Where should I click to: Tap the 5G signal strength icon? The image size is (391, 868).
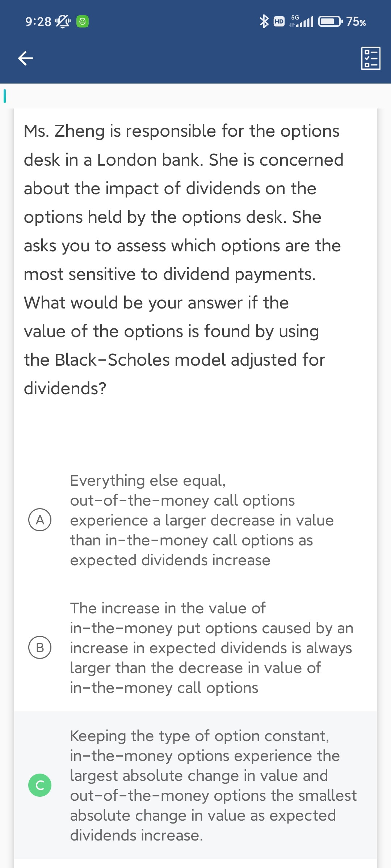[x=301, y=22]
